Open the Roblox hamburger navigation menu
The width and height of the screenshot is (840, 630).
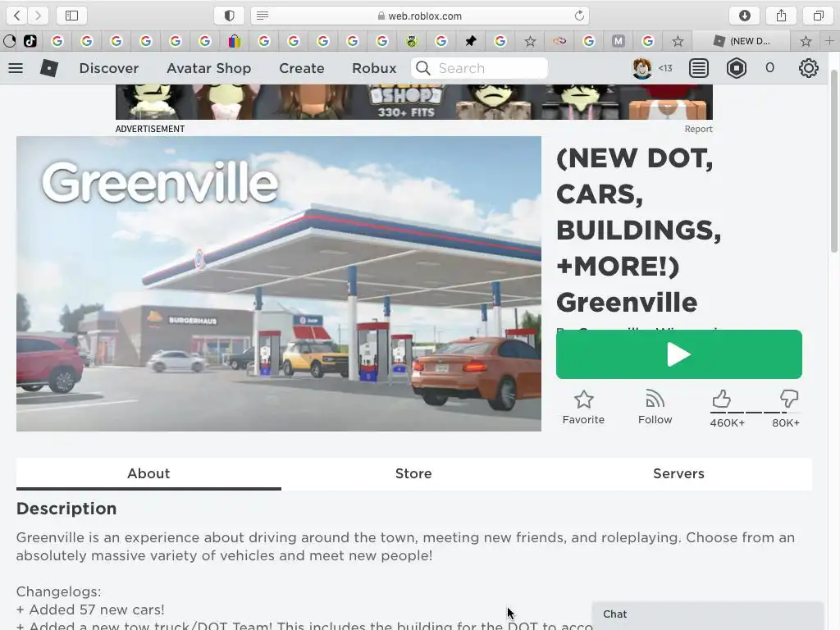click(x=16, y=68)
